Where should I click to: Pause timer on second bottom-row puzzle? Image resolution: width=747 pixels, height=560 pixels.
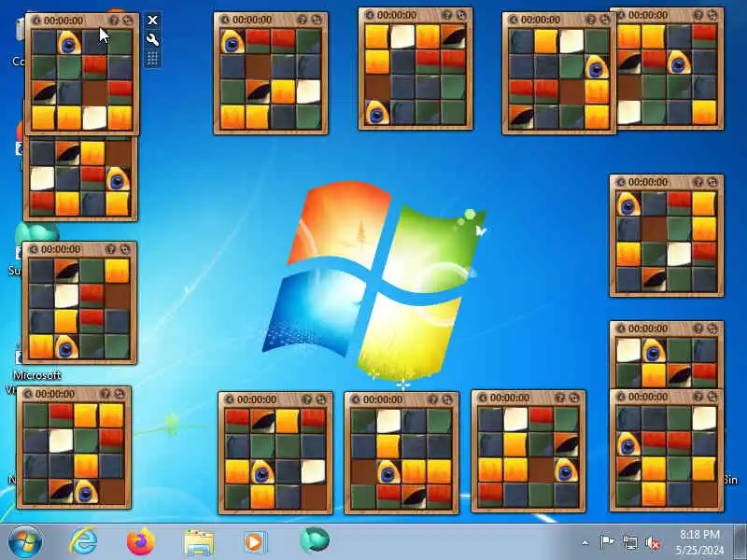pos(230,399)
